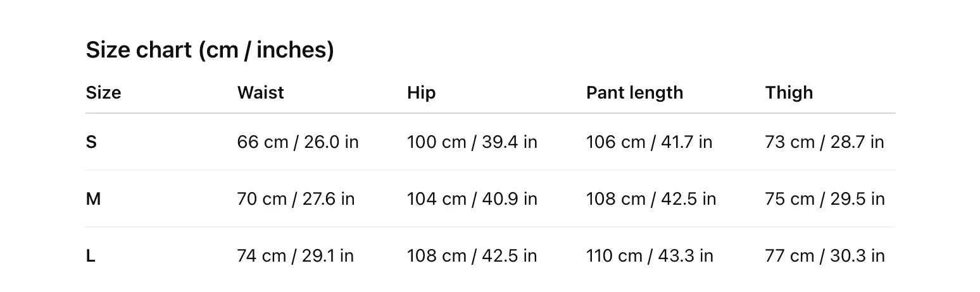Click thigh value 77 cm / 30.3 in

[824, 256]
